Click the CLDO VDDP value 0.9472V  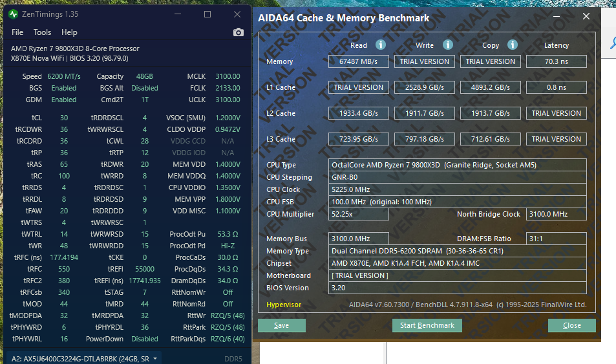(x=228, y=129)
